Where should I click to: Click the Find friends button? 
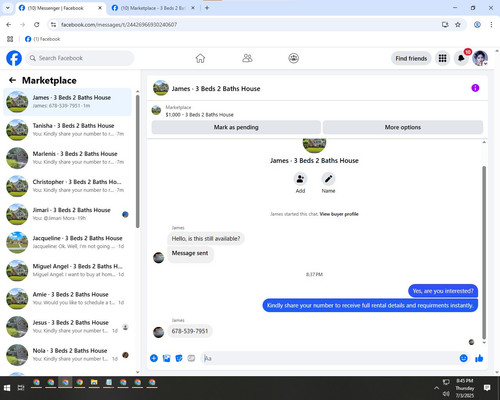point(411,58)
